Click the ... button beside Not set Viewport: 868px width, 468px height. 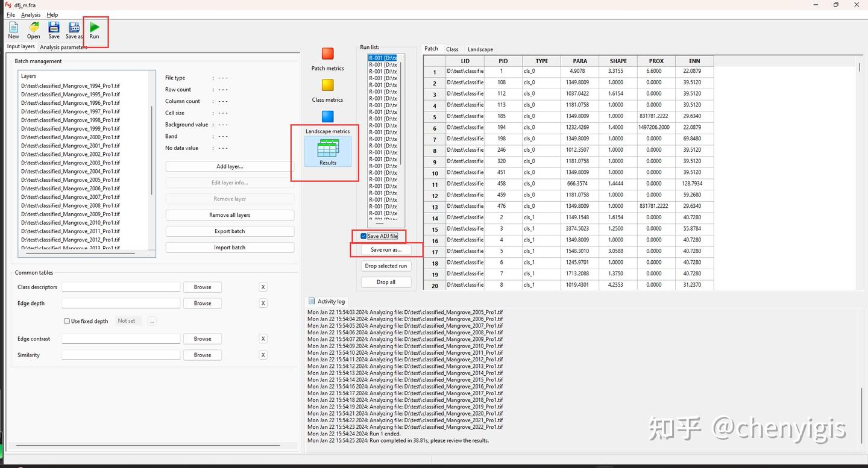[x=152, y=321]
